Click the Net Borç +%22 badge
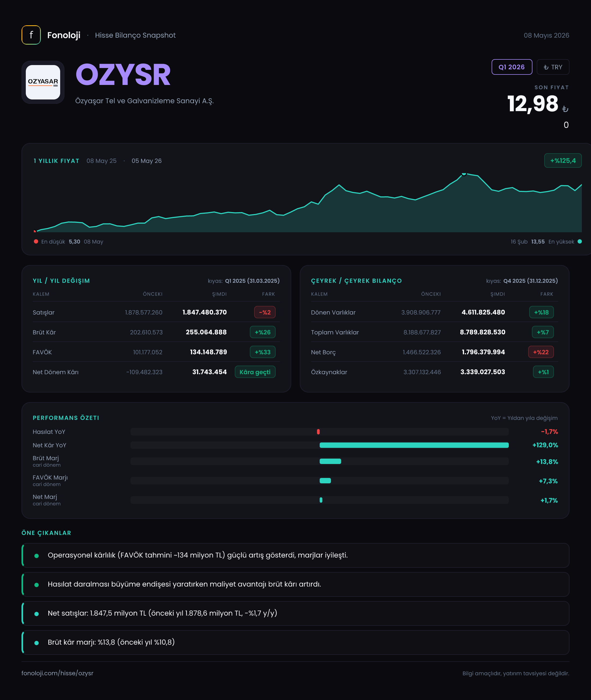 click(541, 352)
